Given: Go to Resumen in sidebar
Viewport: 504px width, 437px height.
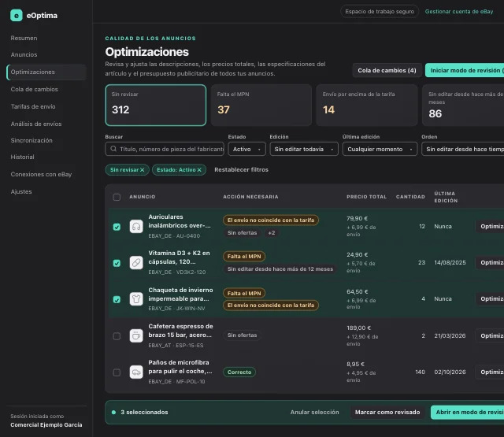Looking at the screenshot, I should tap(24, 38).
